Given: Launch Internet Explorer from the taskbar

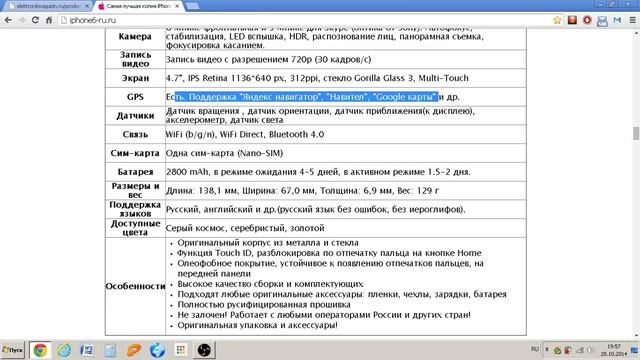Looking at the screenshot, I should coord(64,350).
